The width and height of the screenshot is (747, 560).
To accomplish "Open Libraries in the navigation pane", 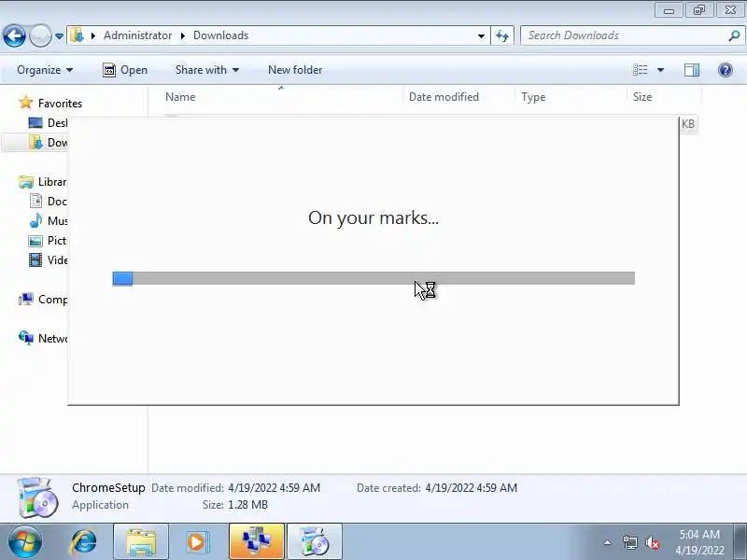I will 43,182.
